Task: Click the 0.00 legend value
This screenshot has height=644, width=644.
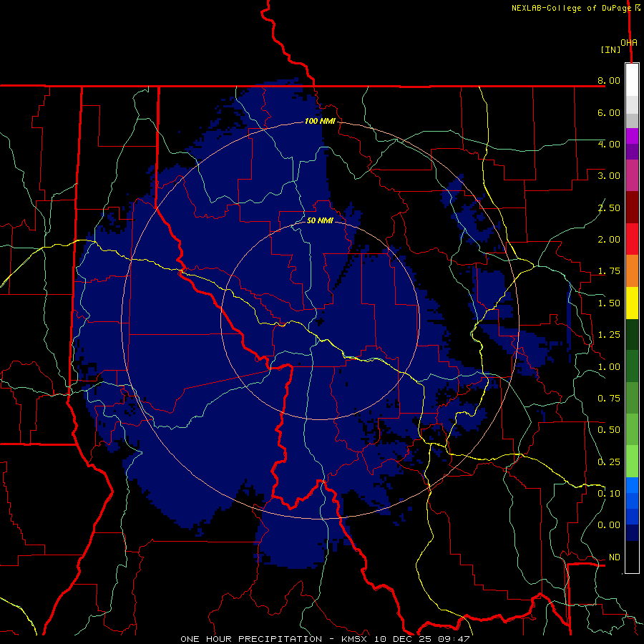Action: pyautogui.click(x=609, y=525)
